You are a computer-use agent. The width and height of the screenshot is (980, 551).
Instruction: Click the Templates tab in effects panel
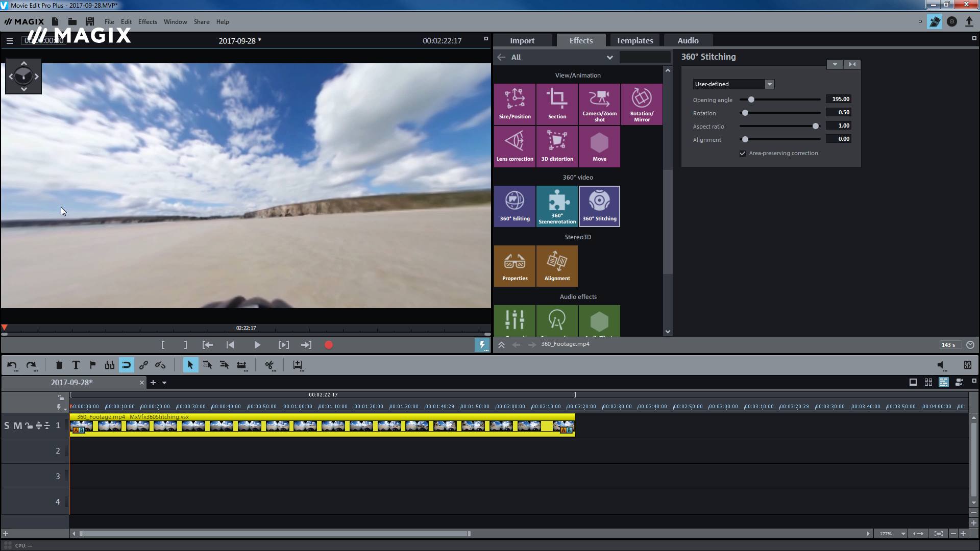pyautogui.click(x=634, y=40)
